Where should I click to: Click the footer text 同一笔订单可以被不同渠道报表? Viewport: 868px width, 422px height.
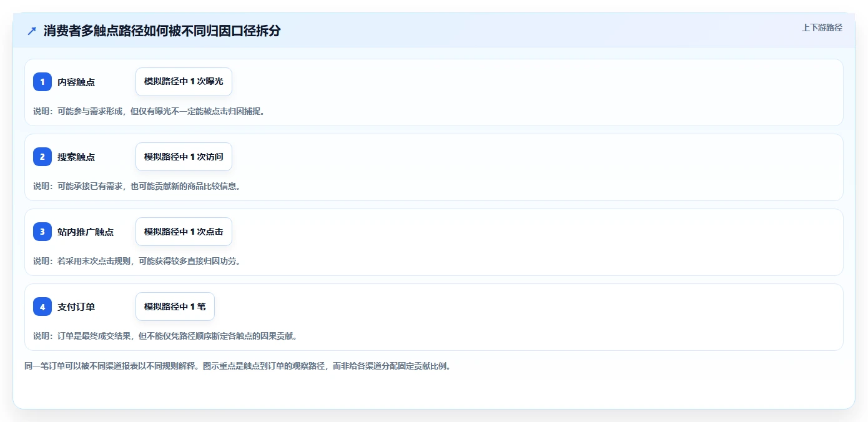pos(237,366)
